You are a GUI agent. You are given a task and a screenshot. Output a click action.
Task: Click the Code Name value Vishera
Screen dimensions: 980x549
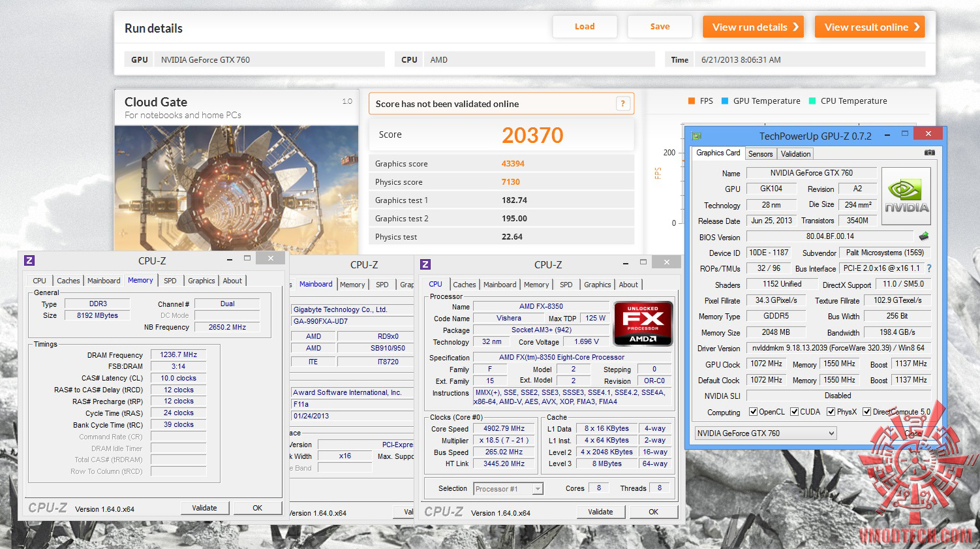509,319
